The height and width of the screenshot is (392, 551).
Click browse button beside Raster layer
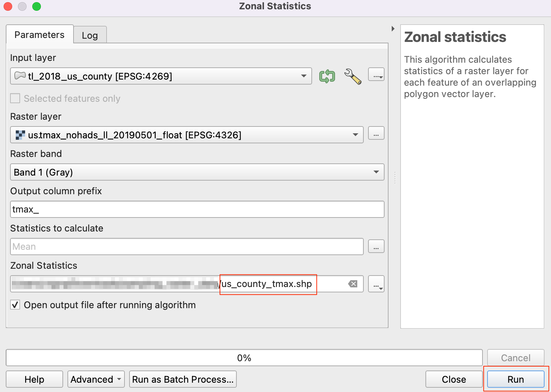[x=376, y=134]
